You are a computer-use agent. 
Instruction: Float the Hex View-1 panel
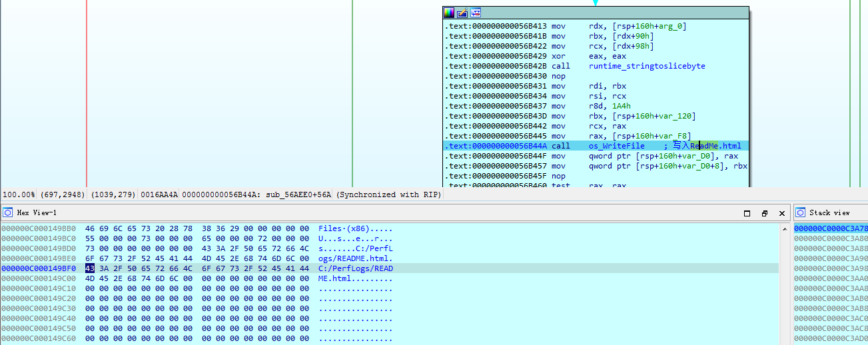tap(765, 213)
